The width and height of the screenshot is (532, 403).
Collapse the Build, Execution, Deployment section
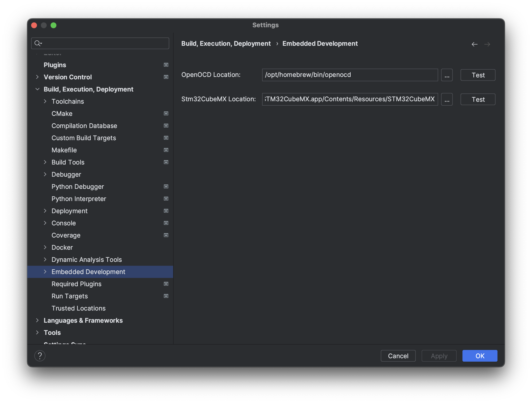point(38,89)
